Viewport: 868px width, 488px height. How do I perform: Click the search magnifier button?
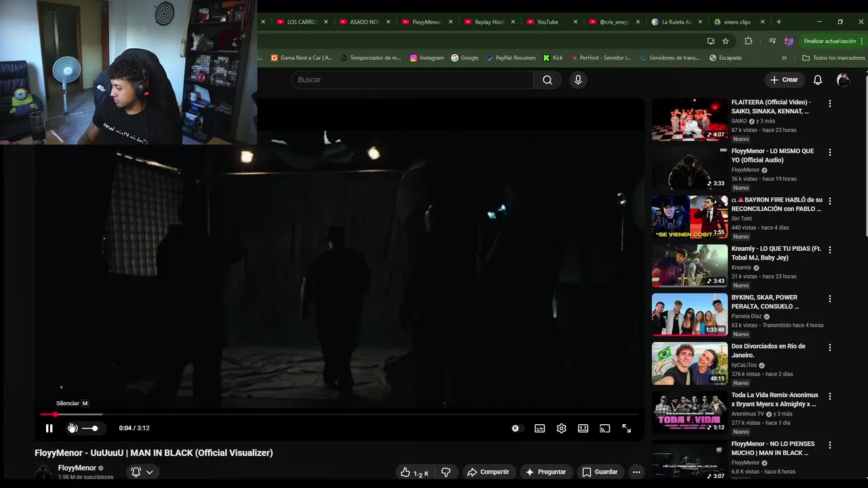click(x=547, y=80)
